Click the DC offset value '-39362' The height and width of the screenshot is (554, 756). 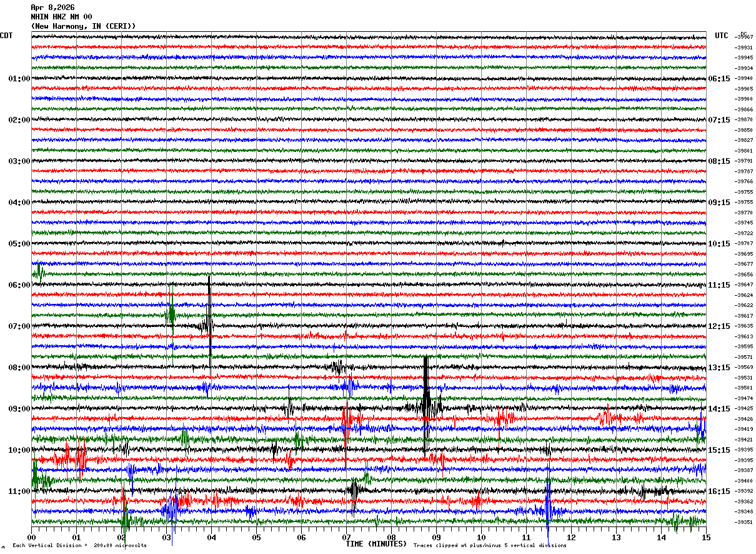pos(744,501)
